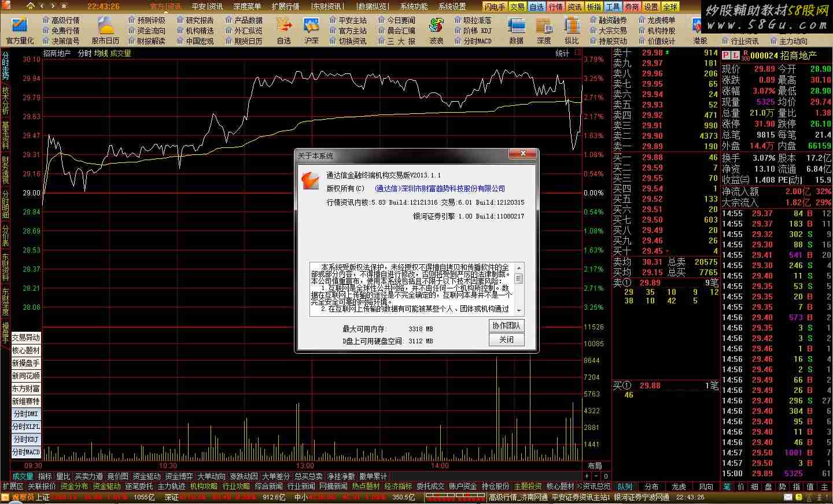Screen dimensions: 833x504
Task: Open the 系统设置 menu
Action: click(x=452, y=7)
